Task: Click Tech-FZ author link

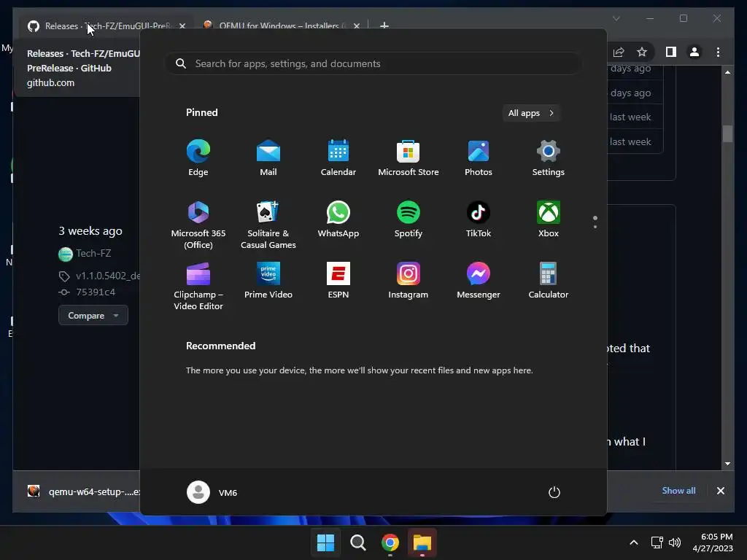Action: pyautogui.click(x=93, y=253)
